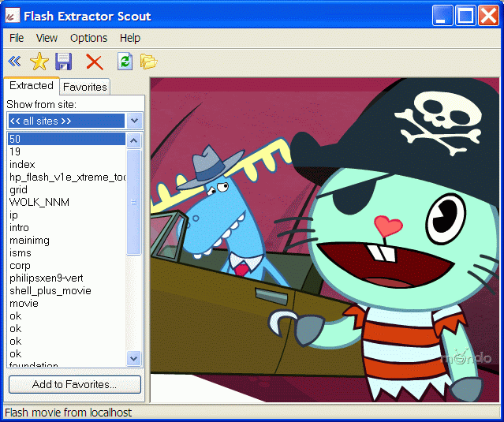504x422 pixels.
Task: Click the open folder icon in toolbar
Action: tap(148, 61)
